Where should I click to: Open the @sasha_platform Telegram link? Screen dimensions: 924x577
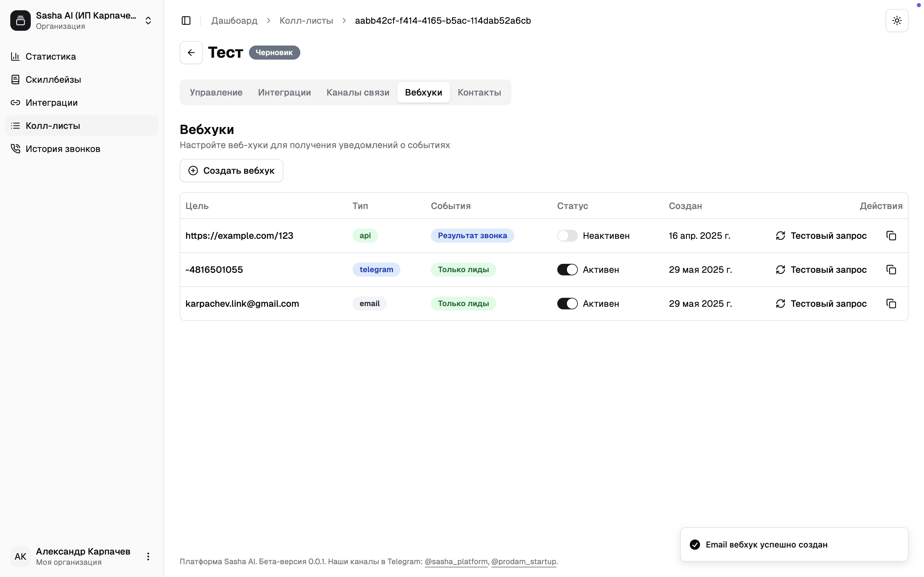(x=456, y=561)
